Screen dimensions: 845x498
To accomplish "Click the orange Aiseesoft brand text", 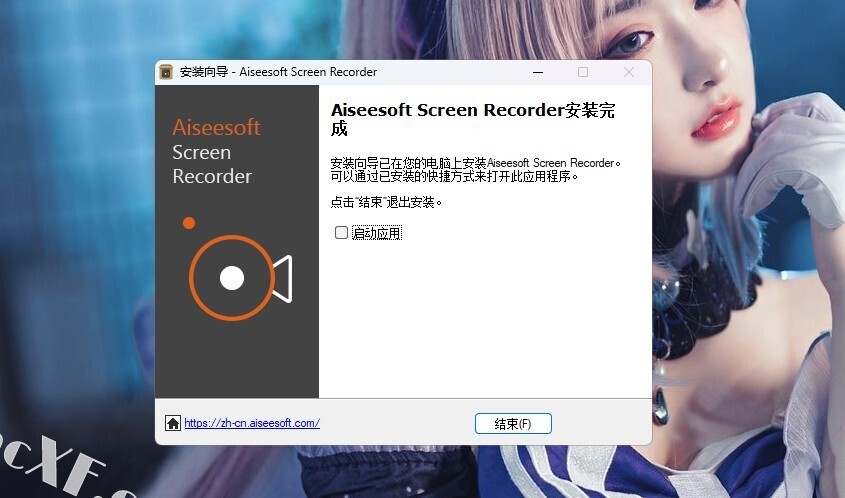I will tap(216, 127).
